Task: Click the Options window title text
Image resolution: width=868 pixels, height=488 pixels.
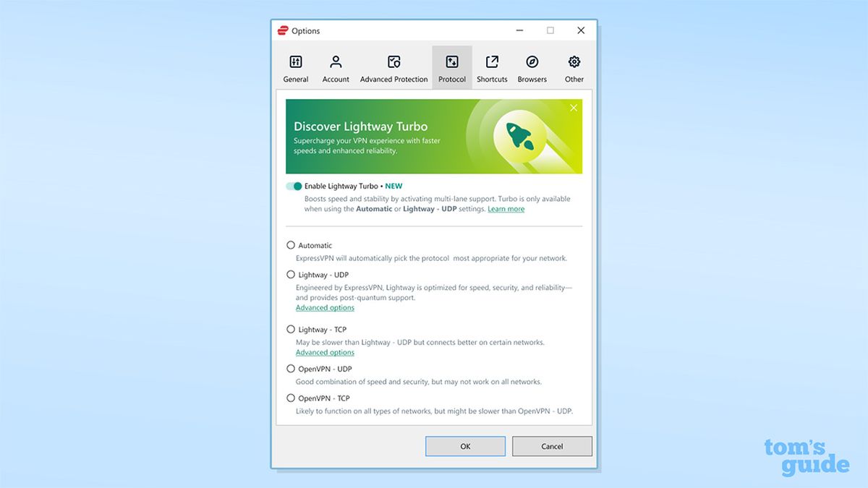Action: (x=305, y=31)
